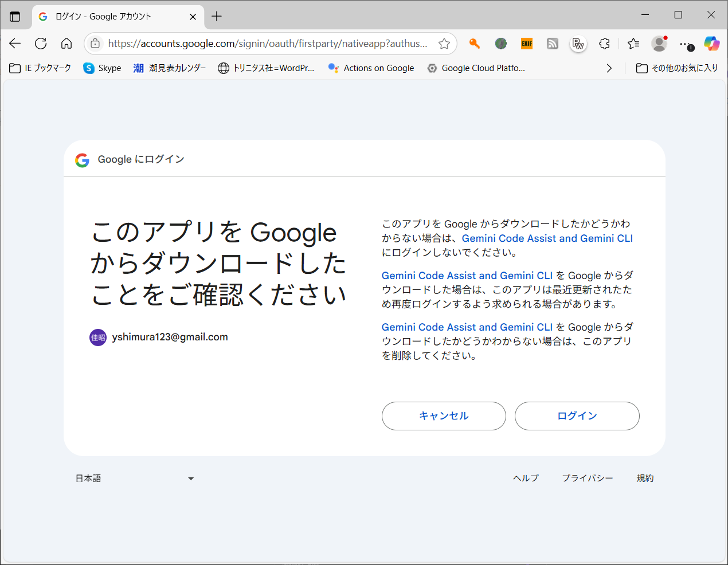Screen dimensions: 728x565
Task: Show more favorites bar items chevron
Action: tap(609, 68)
